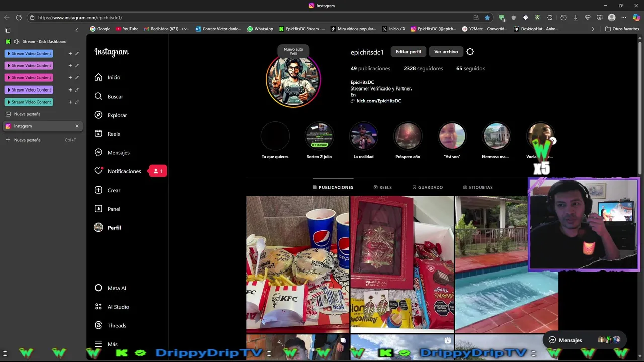Show more favorites bar items chevron
This screenshot has height=362, width=644.
click(593, 29)
